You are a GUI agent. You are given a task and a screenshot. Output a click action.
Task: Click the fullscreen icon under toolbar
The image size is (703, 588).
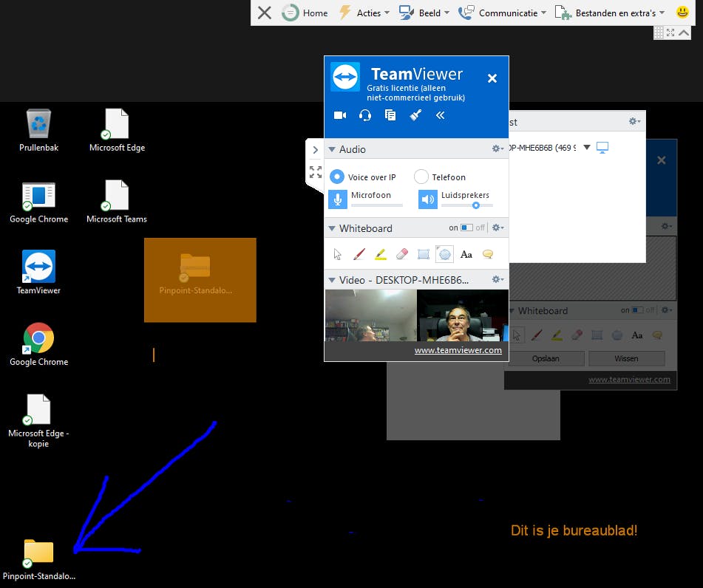(x=670, y=33)
